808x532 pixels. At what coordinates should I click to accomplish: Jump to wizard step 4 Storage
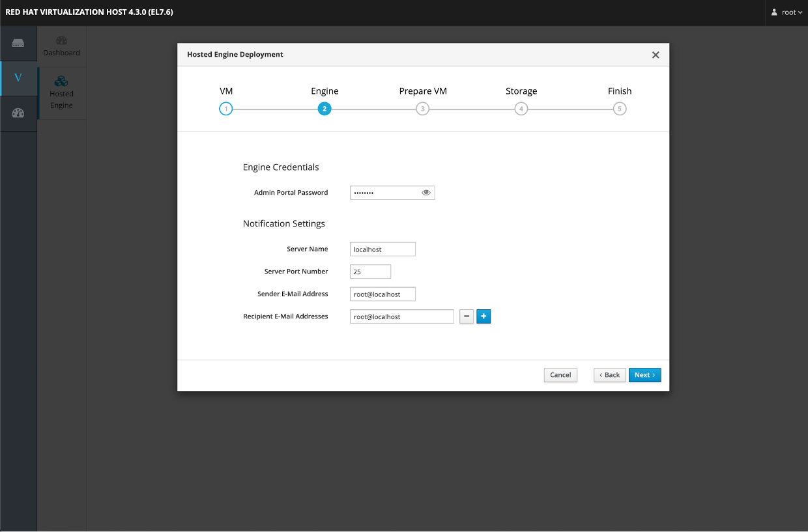(x=521, y=109)
